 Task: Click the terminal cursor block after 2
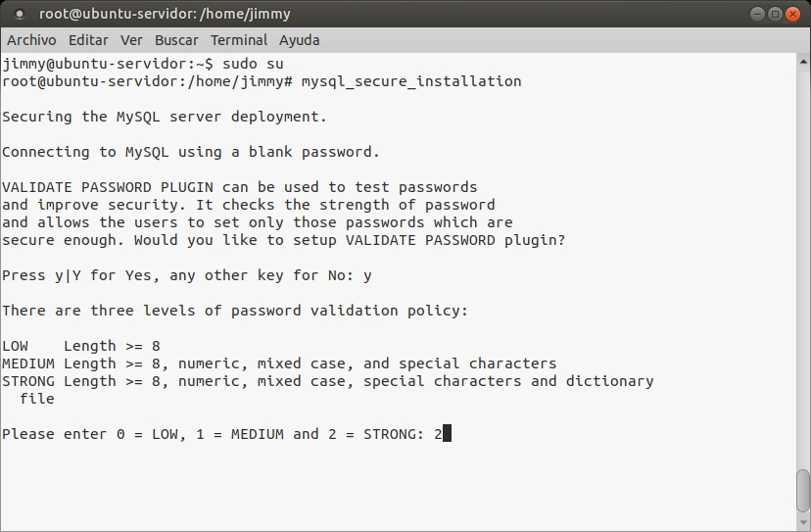coord(447,434)
